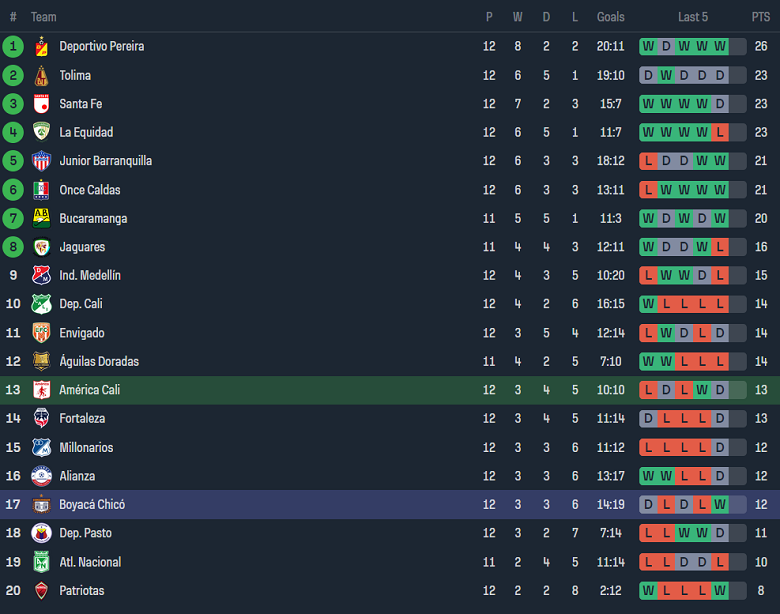This screenshot has width=780, height=614.
Task: Click the Team column header
Action: click(43, 17)
